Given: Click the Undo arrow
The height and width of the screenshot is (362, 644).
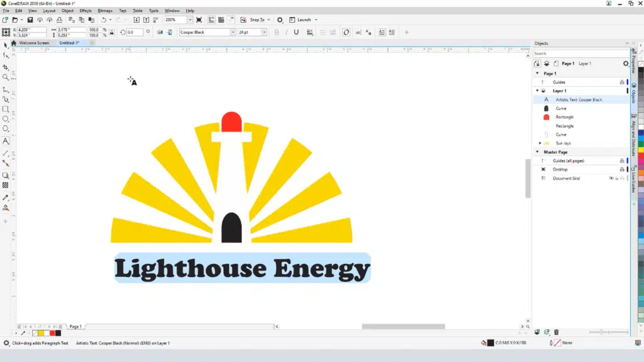Looking at the screenshot, I should (x=104, y=20).
